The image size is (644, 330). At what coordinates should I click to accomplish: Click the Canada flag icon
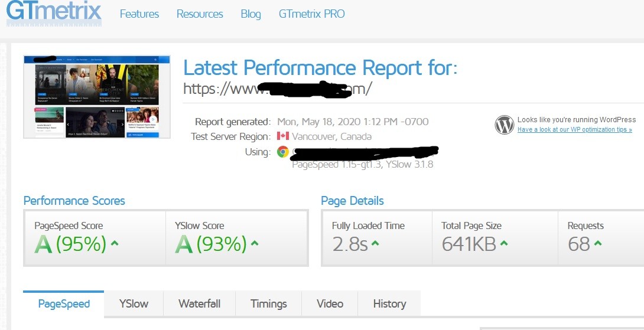coord(282,136)
